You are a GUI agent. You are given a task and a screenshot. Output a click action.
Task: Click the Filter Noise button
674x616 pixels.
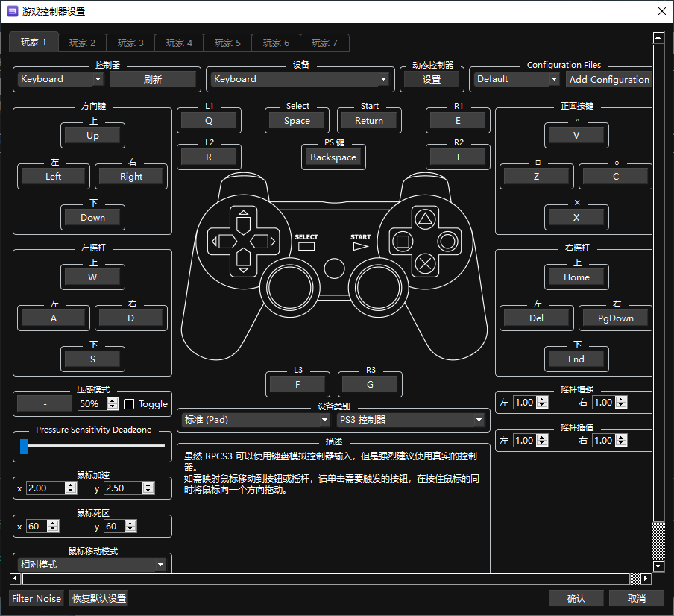point(37,598)
